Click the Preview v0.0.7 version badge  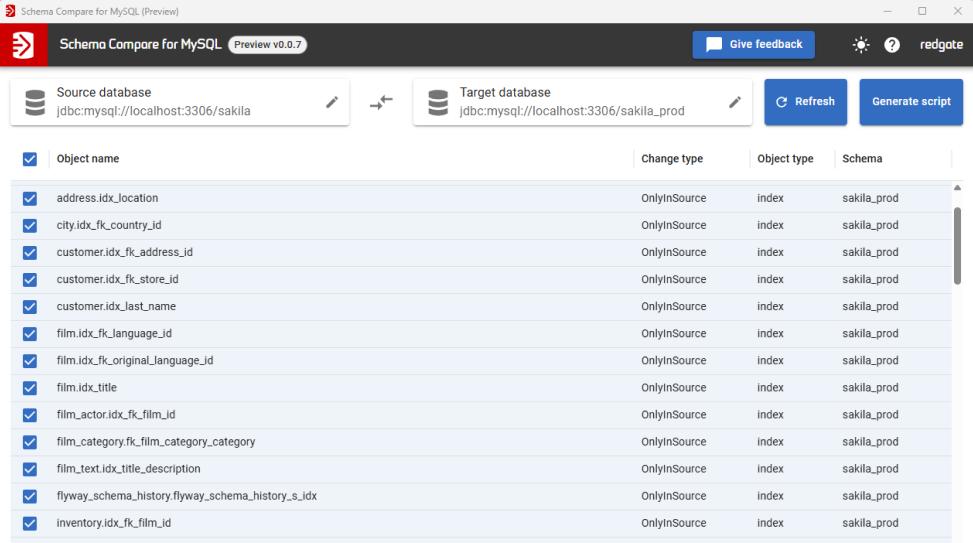tap(267, 45)
